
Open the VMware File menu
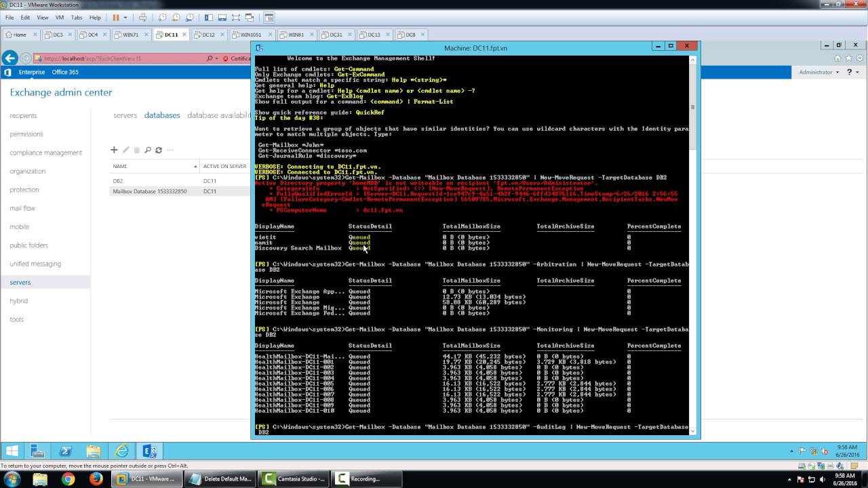tap(9, 18)
